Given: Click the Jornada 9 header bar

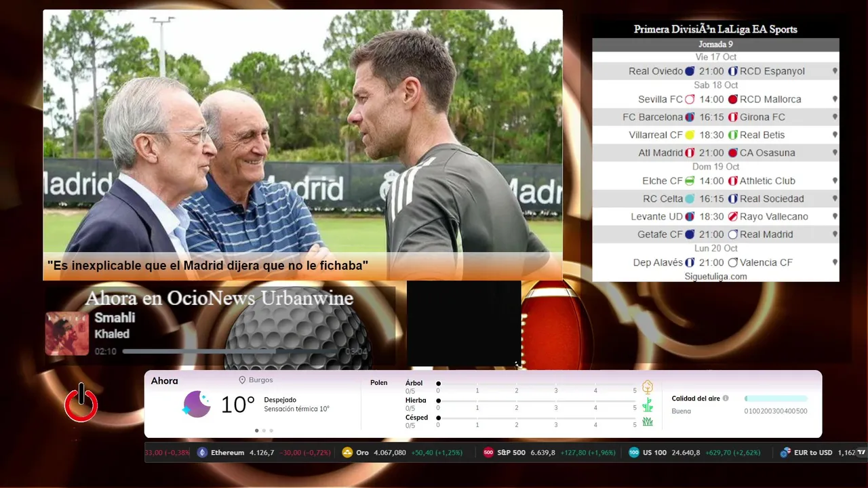Looking at the screenshot, I should tap(715, 45).
